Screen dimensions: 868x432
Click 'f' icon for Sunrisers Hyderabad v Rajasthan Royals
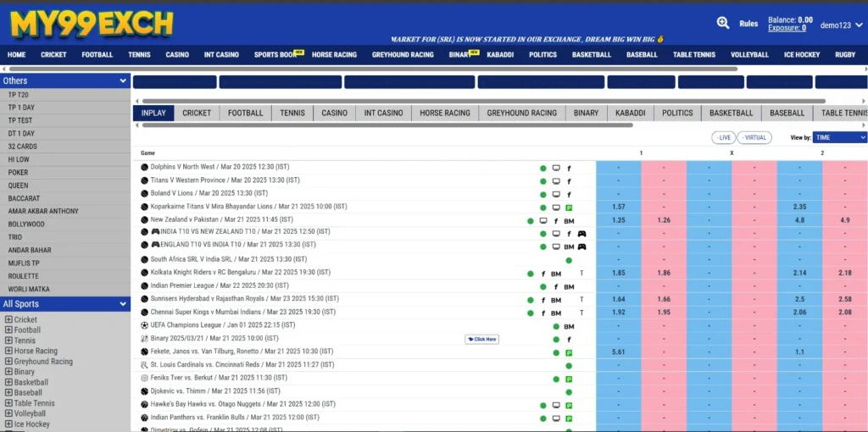[x=543, y=301]
